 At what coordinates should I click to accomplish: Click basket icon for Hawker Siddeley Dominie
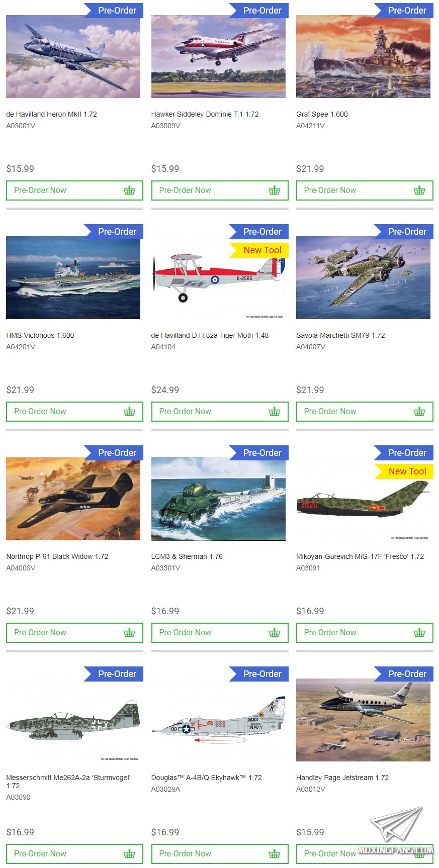[x=274, y=190]
